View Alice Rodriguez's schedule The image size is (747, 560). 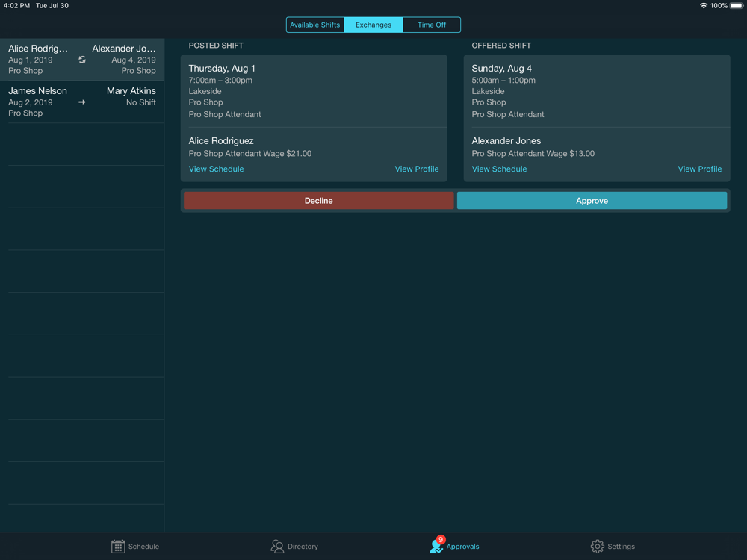click(216, 169)
